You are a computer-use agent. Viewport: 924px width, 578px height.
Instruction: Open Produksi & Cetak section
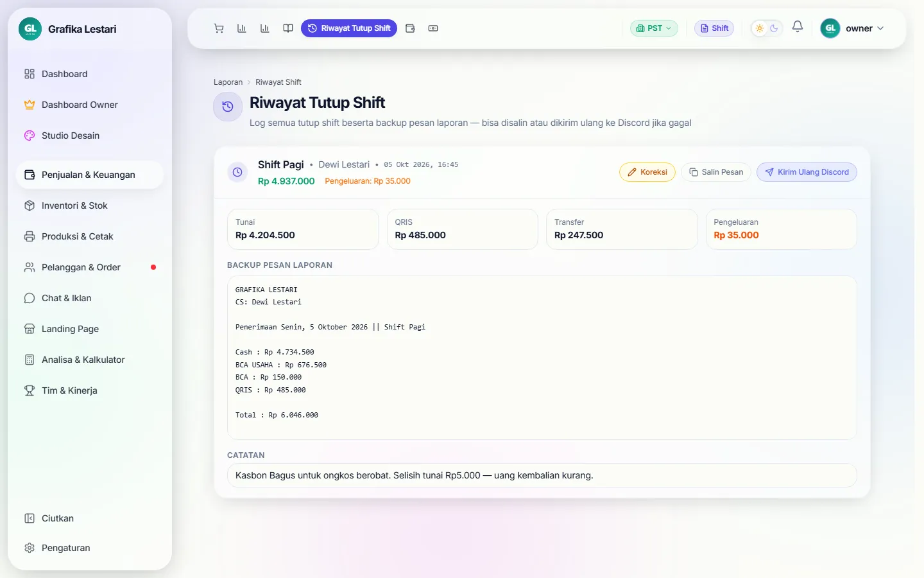90,236
